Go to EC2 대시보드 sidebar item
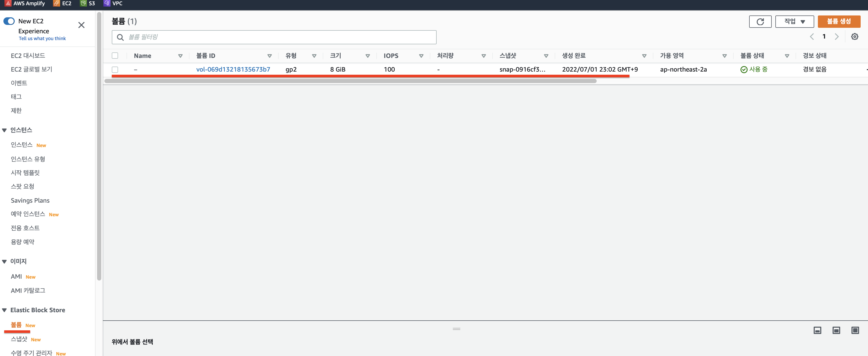This screenshot has width=868, height=356. [28, 56]
